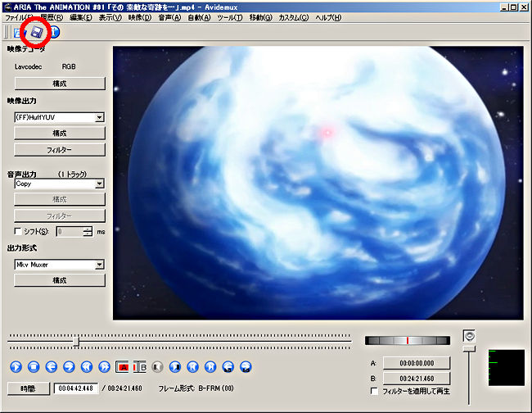The image size is (532, 413).
Task: Open the 移動(G) menu
Action: 260,18
